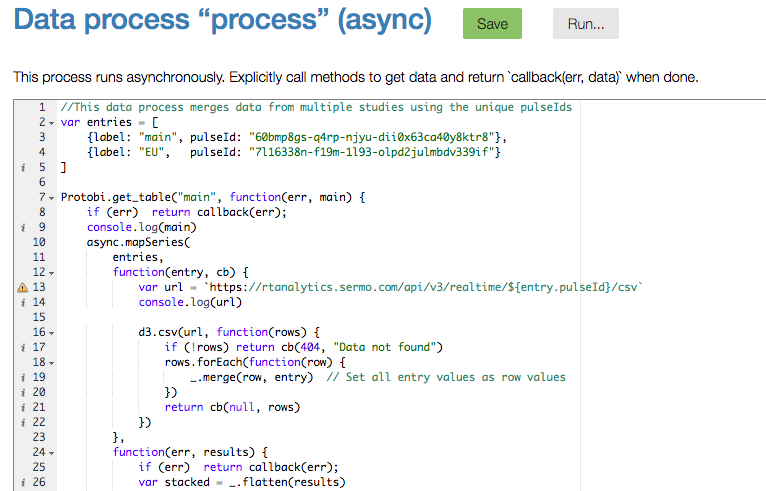Click "return cb(null, rows)" on line 21
Image resolution: width=766 pixels, height=491 pixels.
tap(232, 407)
